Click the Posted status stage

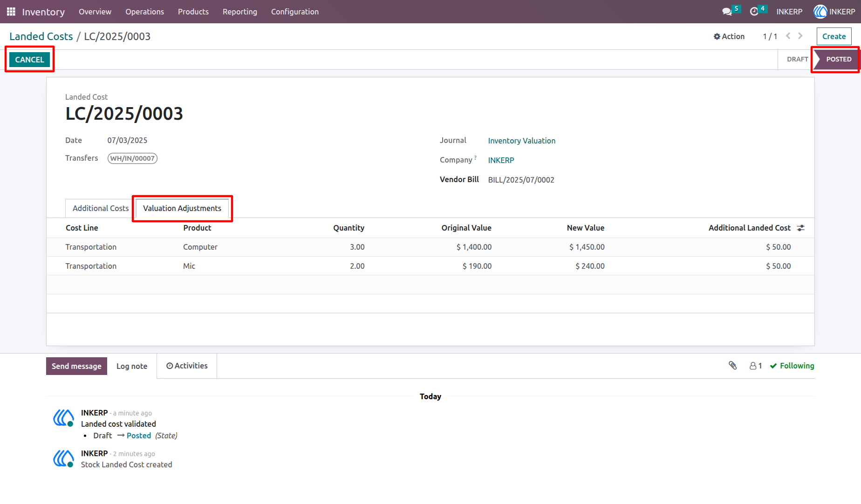(x=839, y=59)
